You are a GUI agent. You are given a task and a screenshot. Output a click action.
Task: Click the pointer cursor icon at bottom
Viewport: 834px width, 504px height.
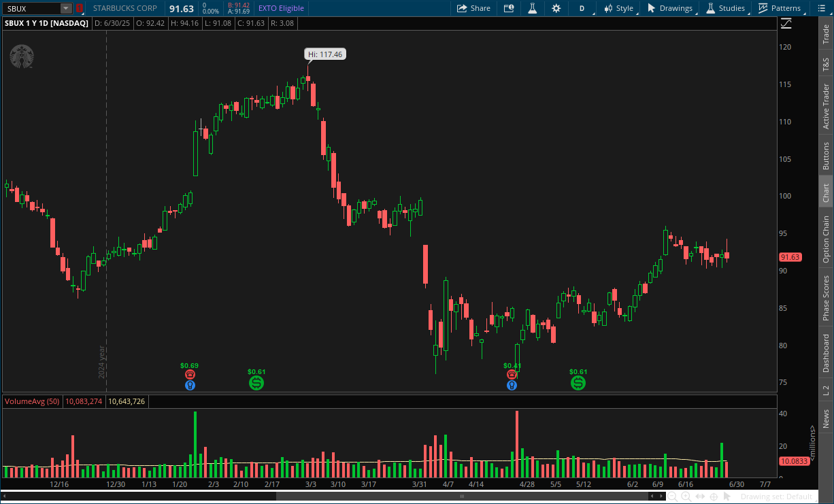point(727,497)
